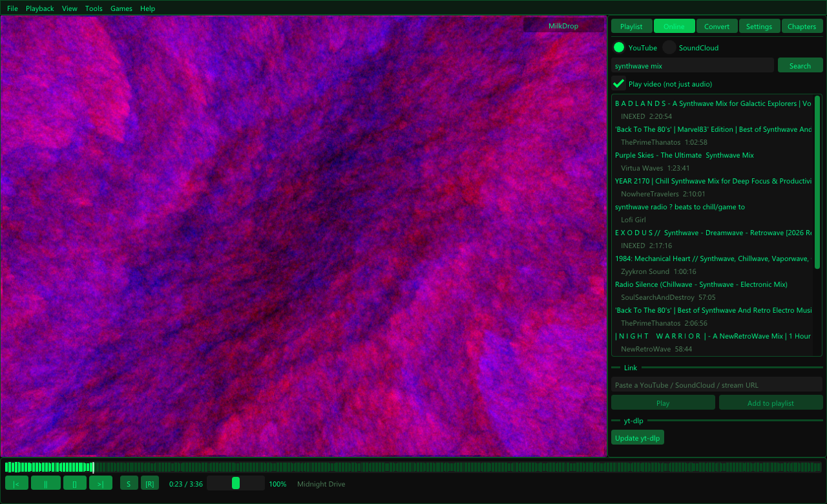Skip to previous track button
Viewport: 827px width, 504px height.
coord(17,483)
